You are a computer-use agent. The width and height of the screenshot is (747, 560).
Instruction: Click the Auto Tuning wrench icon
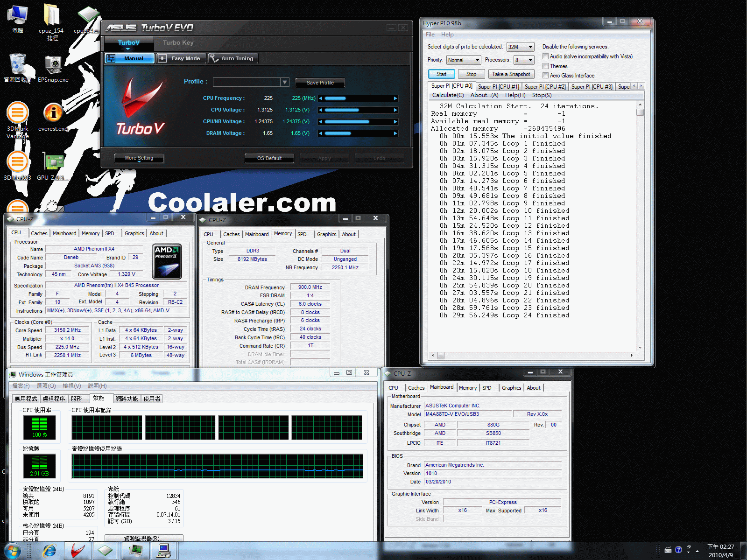[x=214, y=58]
